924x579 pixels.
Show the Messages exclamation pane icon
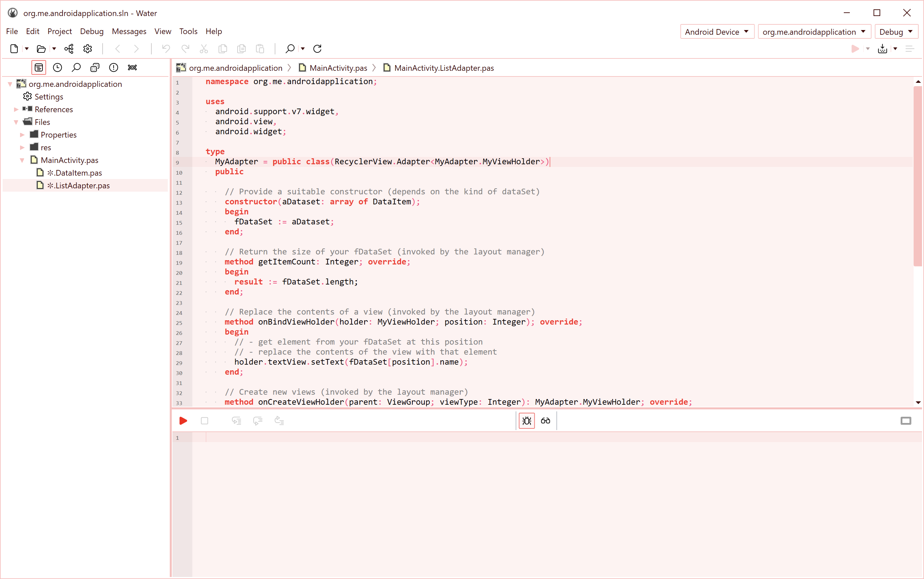tap(113, 68)
